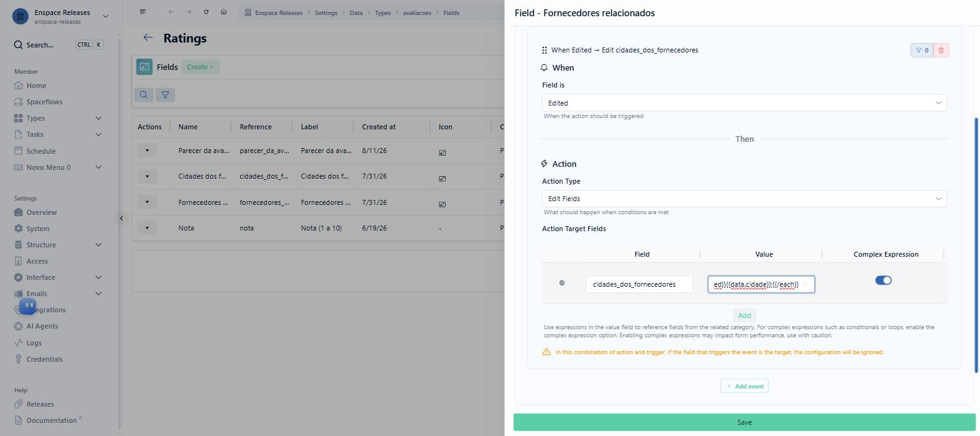Open settings gear for the cidades_dos_fornecedores row
The image size is (980, 436).
(562, 283)
